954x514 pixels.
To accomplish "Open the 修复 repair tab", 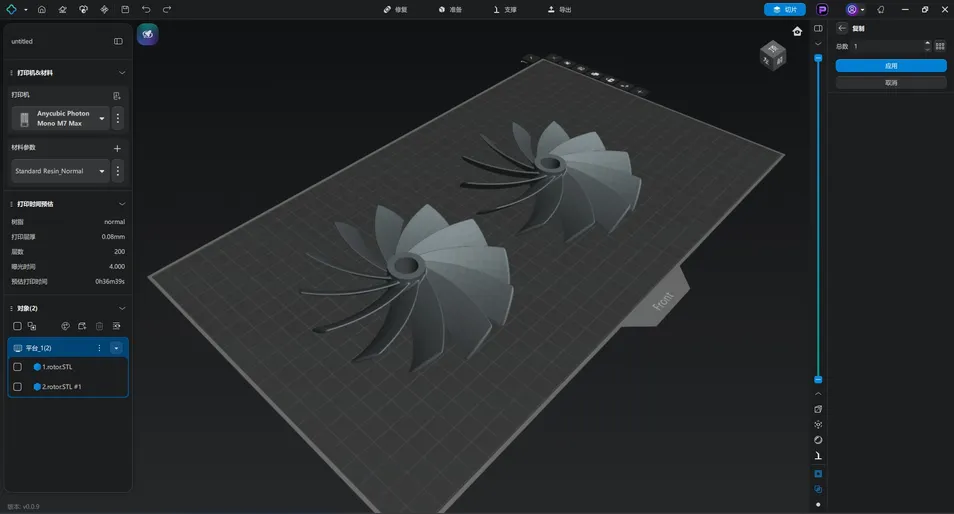I will [x=395, y=10].
